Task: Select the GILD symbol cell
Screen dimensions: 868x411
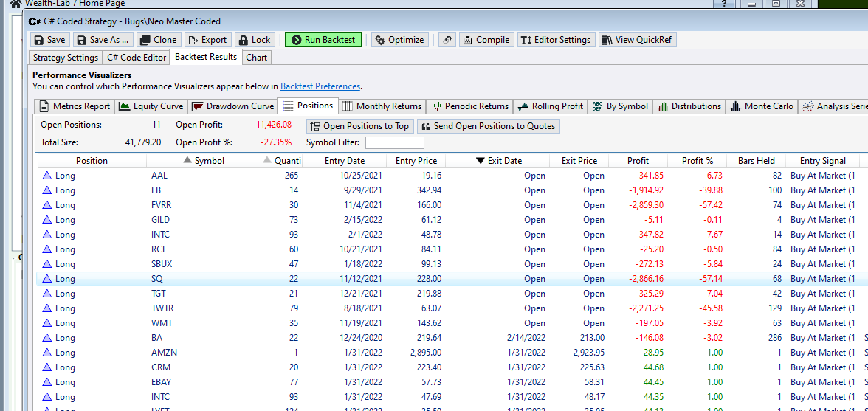Action: pyautogui.click(x=161, y=220)
